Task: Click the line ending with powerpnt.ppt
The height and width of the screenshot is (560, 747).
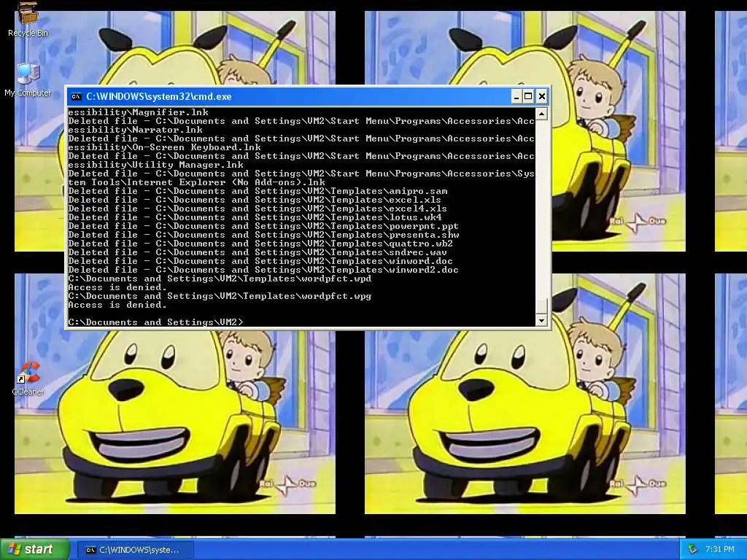Action: (263, 226)
